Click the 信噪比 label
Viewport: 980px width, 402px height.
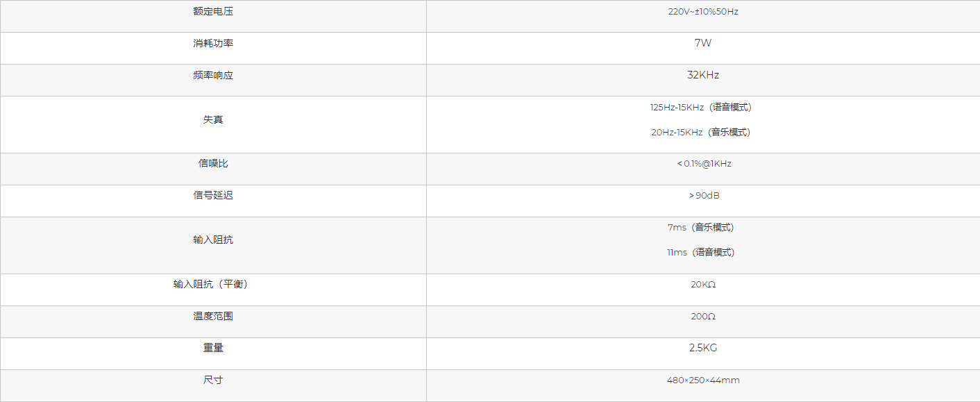coord(213,164)
